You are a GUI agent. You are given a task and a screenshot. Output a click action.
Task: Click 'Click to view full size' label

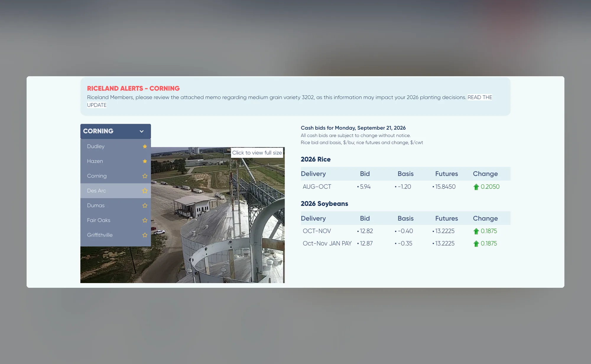point(257,153)
